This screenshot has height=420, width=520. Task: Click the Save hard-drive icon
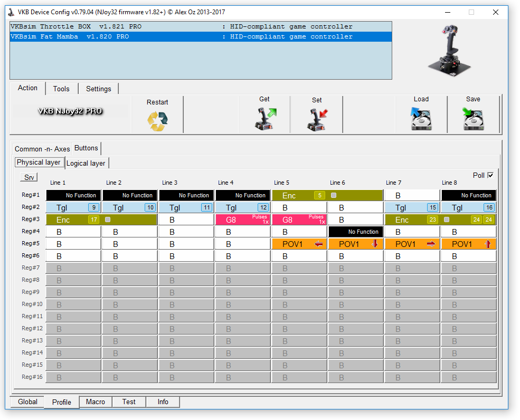click(473, 119)
